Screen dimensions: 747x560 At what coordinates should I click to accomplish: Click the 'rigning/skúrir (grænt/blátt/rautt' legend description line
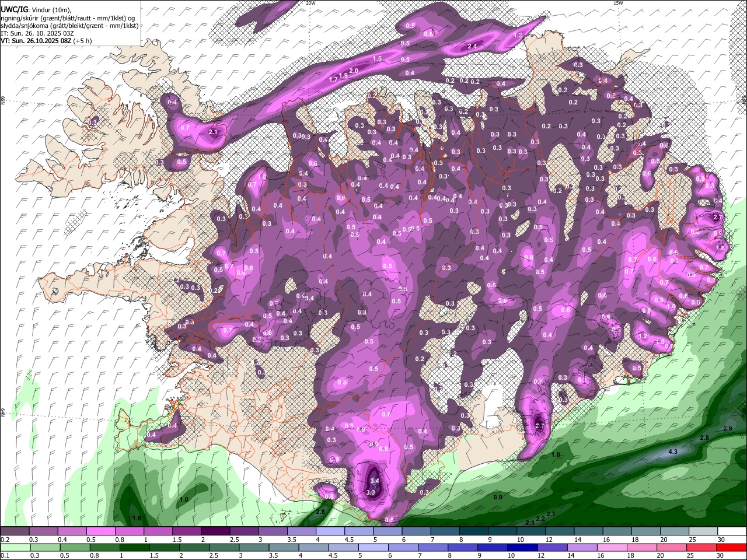[68, 17]
